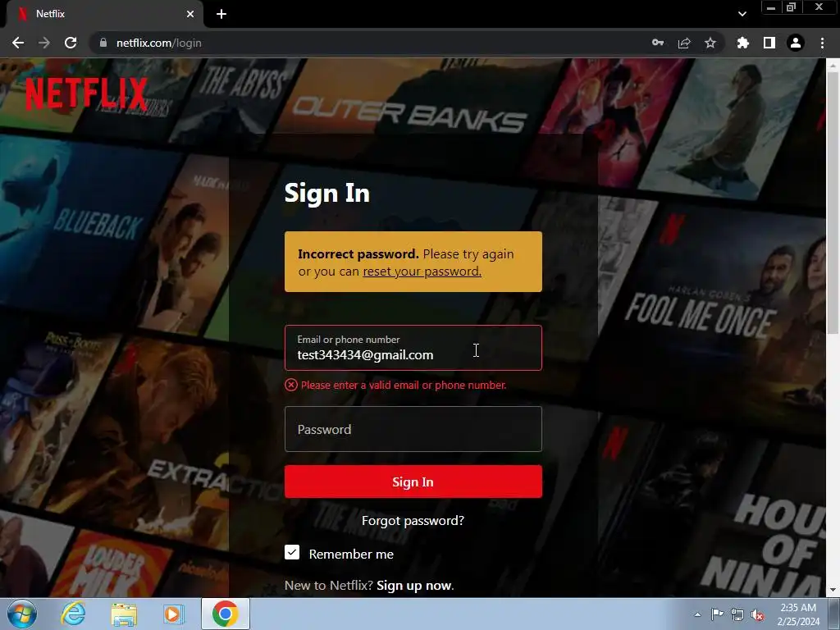Open the Action Center flag icon

coord(717,614)
